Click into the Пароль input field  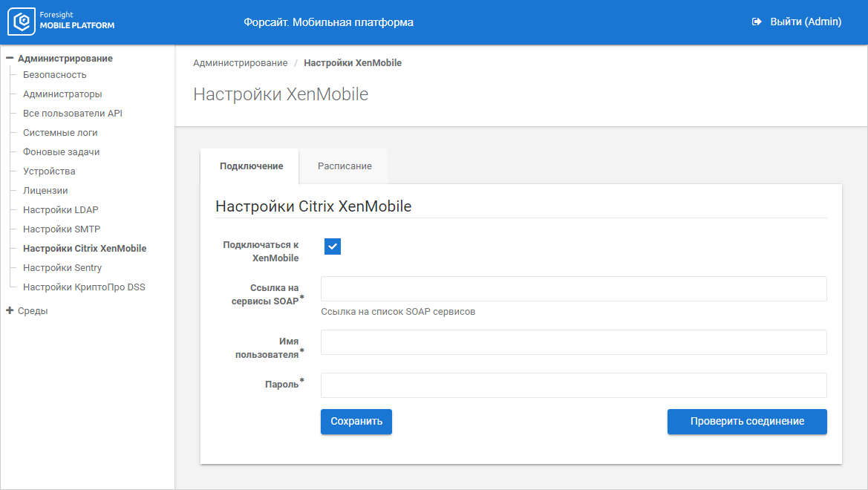click(573, 385)
